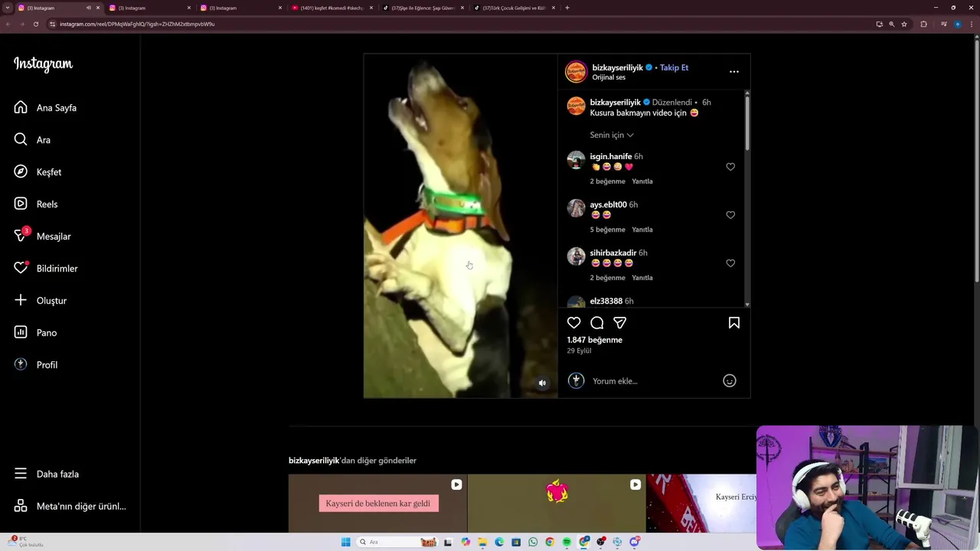
Task: Like sihirbazkadir's comment
Action: 730,263
